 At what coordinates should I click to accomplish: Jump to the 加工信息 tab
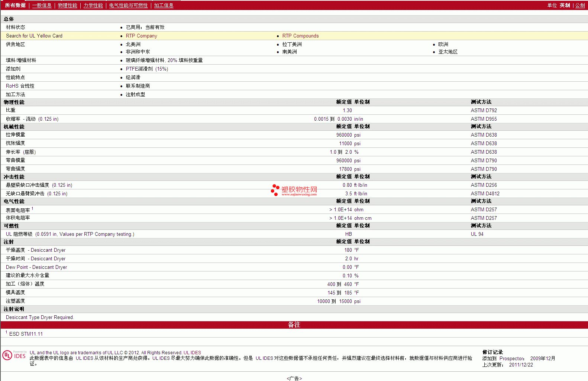coord(164,5)
